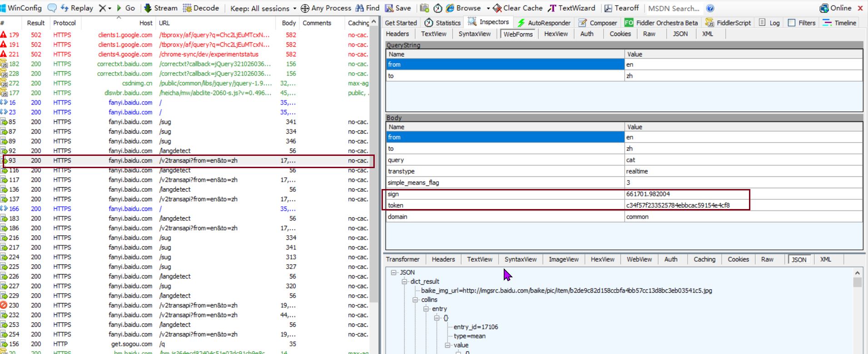Click the Go resume button
This screenshot has height=354, width=868.
tap(126, 8)
